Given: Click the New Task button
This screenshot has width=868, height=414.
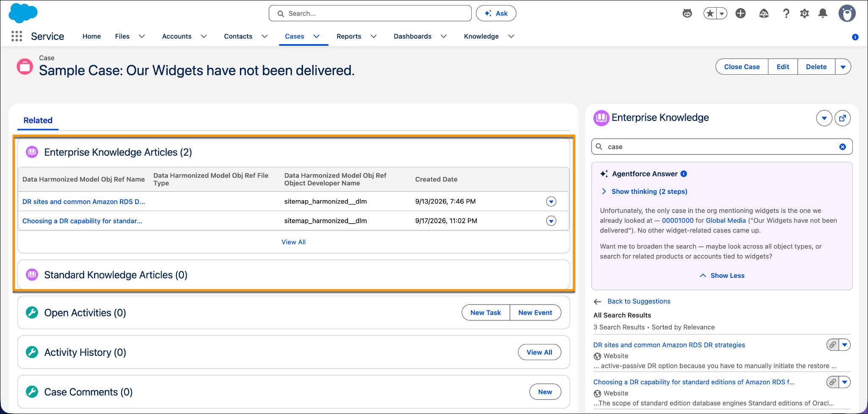Looking at the screenshot, I should pyautogui.click(x=485, y=313).
